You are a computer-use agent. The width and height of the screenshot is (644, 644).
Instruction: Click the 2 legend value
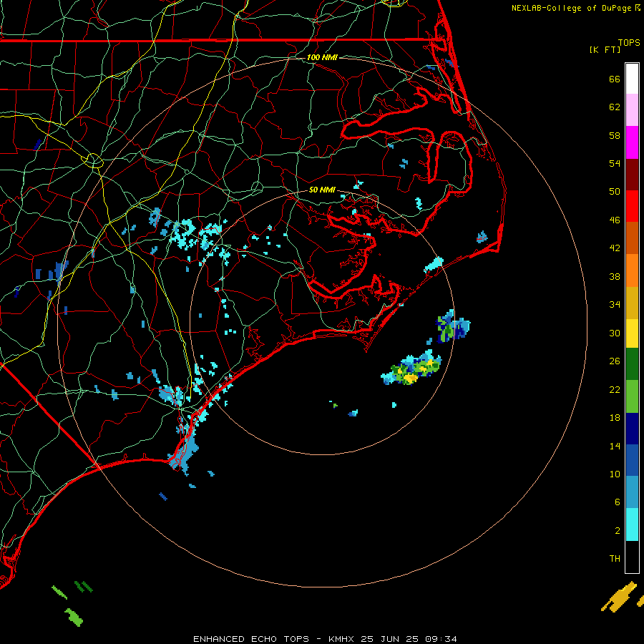tap(617, 531)
